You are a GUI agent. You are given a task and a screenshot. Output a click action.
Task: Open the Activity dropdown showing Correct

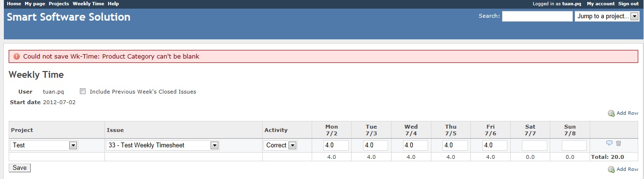pyautogui.click(x=280, y=145)
